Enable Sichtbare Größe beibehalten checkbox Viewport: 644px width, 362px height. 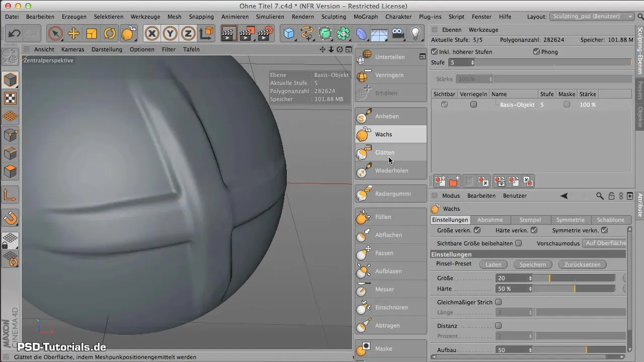coord(519,243)
